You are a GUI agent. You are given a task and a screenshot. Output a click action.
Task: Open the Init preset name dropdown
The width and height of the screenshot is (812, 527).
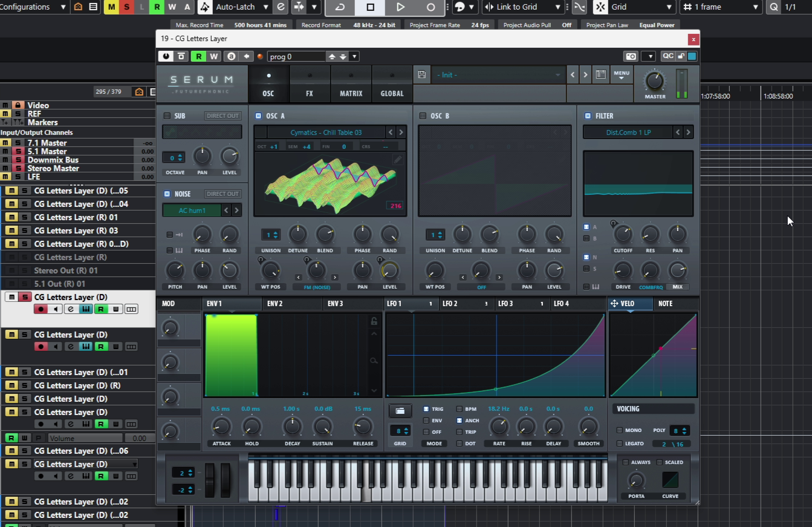tap(498, 75)
